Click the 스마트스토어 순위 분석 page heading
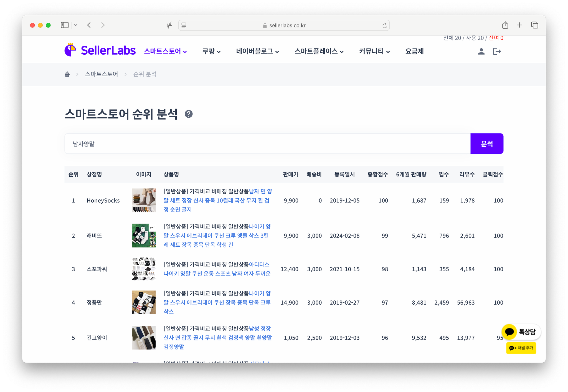 121,114
